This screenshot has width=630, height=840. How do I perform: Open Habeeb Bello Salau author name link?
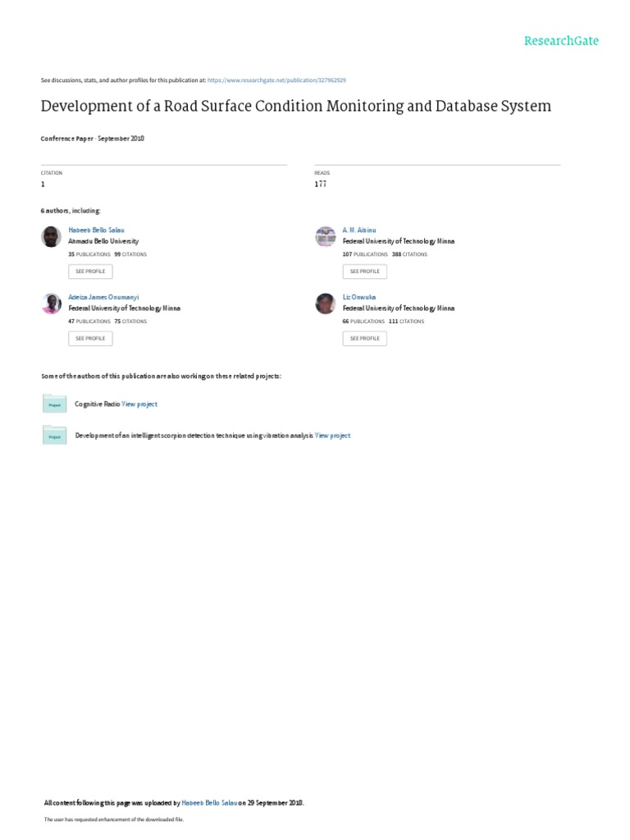[x=97, y=231]
